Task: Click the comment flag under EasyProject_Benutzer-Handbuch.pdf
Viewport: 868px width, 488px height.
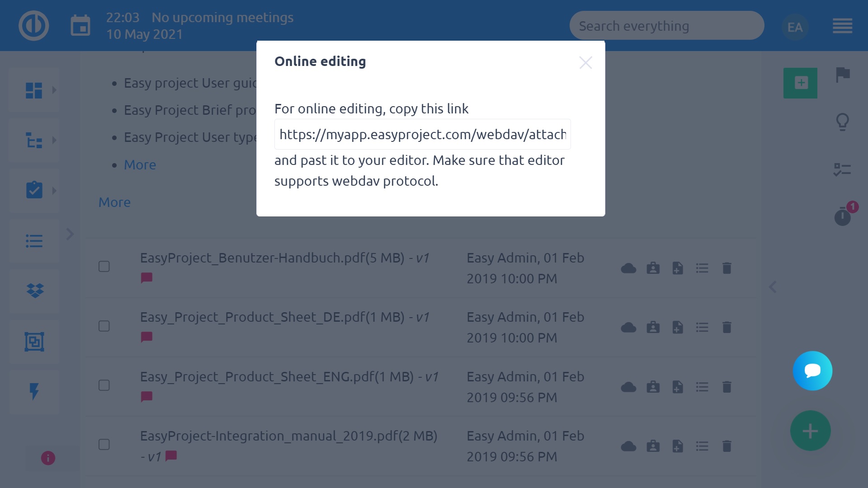Action: (x=146, y=278)
